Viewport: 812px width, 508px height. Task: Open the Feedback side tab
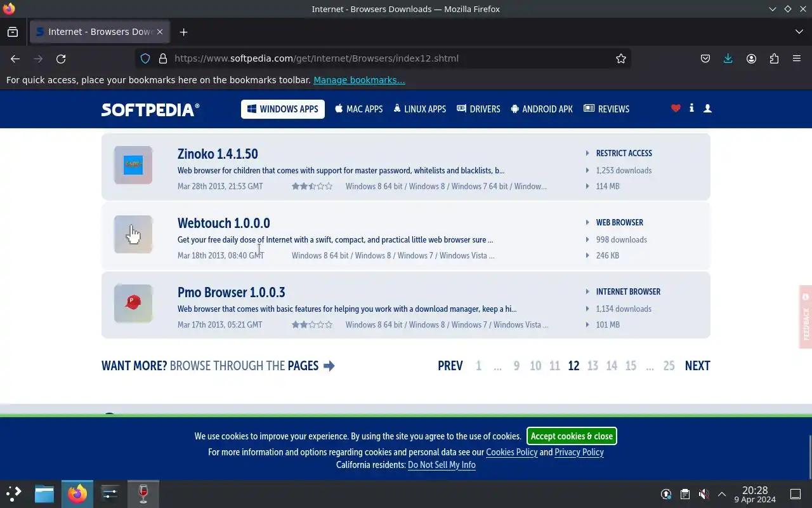(806, 316)
